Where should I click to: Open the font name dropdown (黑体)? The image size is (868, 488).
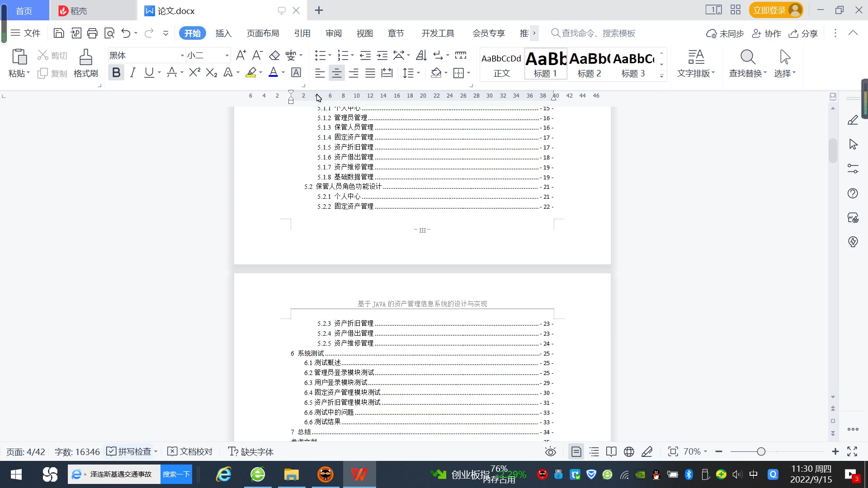tap(182, 56)
